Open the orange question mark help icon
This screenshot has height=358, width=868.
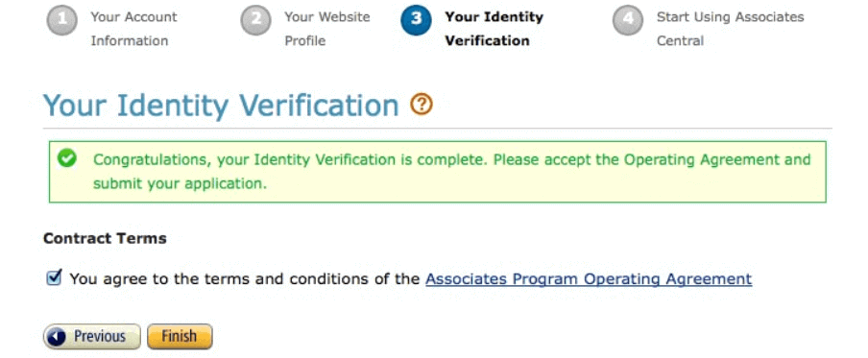coord(422,104)
